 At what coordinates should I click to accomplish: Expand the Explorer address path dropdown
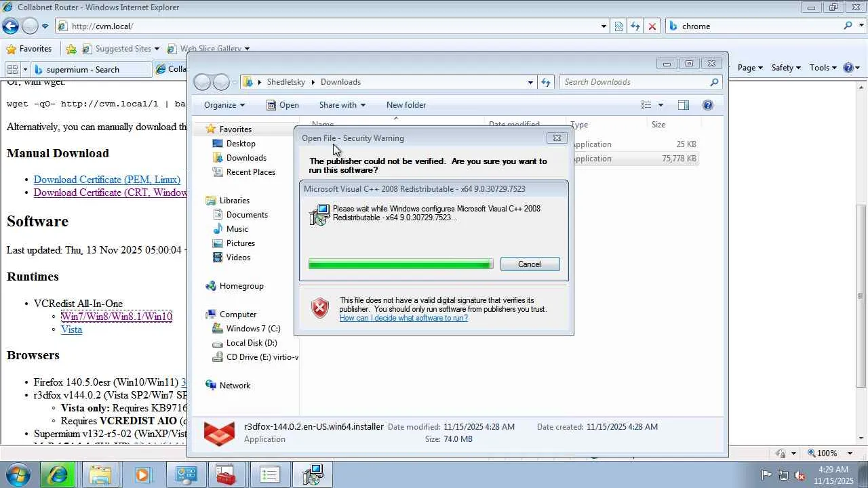pos(530,82)
